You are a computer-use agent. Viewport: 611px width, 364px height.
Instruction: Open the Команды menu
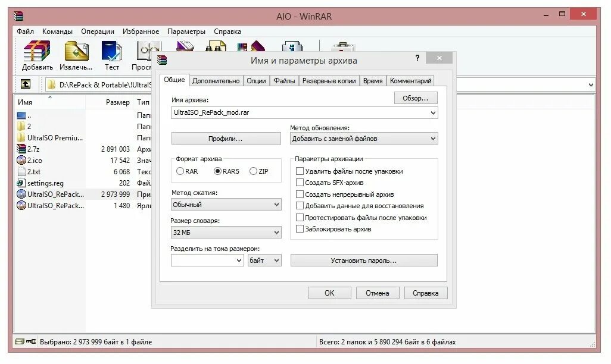coord(57,32)
